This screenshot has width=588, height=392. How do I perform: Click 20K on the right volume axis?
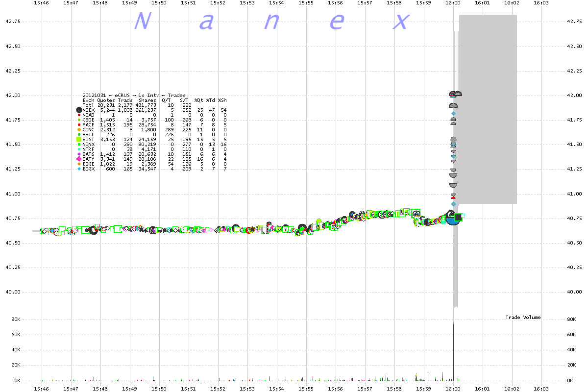pos(571,365)
